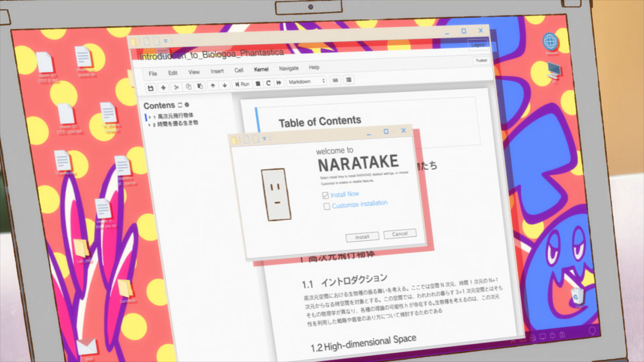Open the Navigate menu
This screenshot has width=644, height=362.
288,68
